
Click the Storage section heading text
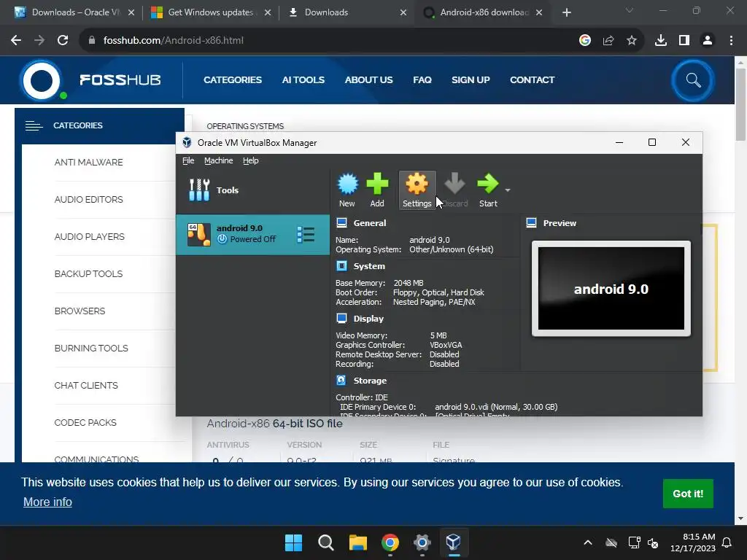[x=370, y=381]
